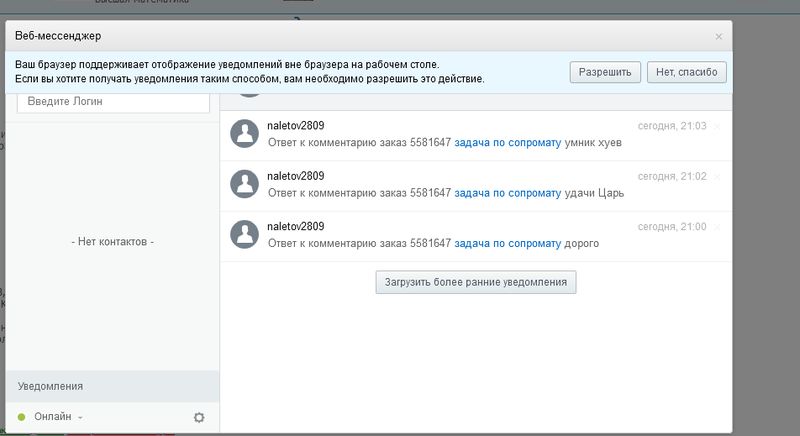Dismiss the 21:02 notification with its X

pos(717,176)
